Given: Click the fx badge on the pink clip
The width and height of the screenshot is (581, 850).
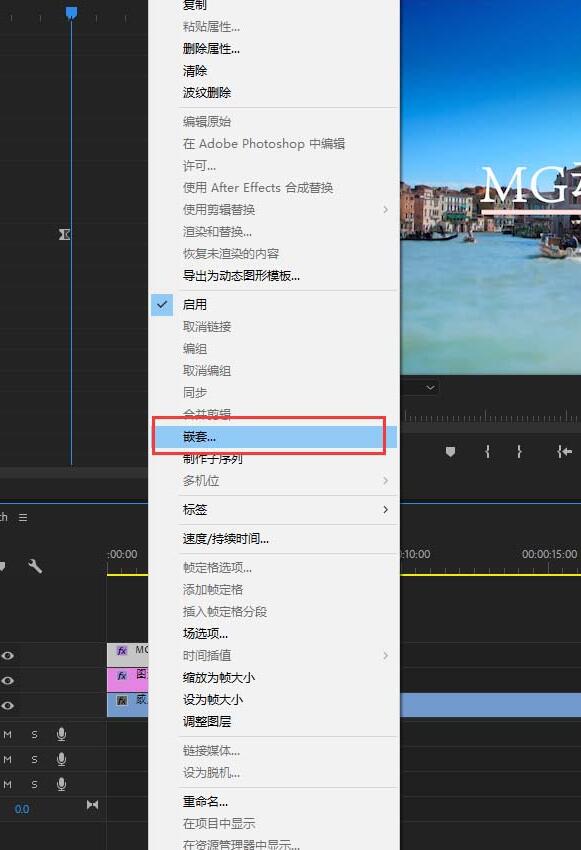Looking at the screenshot, I should (x=122, y=676).
